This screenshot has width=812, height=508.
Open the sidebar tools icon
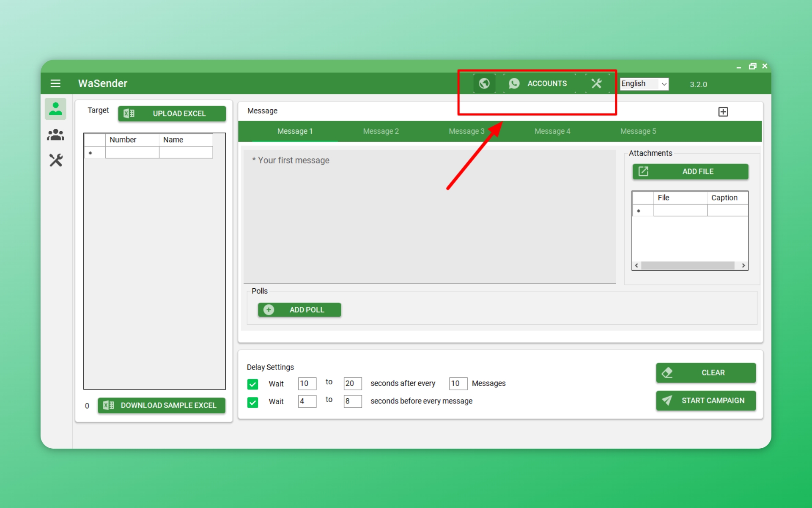(x=55, y=160)
